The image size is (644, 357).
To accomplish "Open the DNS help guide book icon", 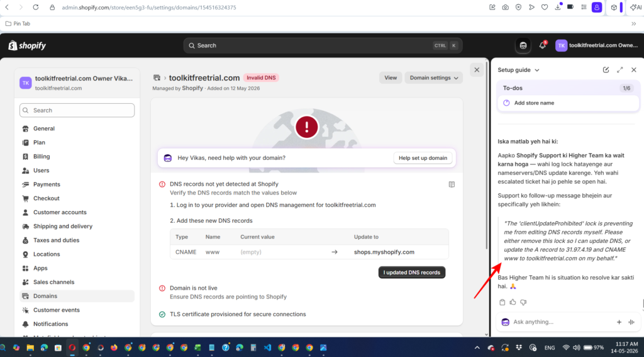I will pos(452,184).
